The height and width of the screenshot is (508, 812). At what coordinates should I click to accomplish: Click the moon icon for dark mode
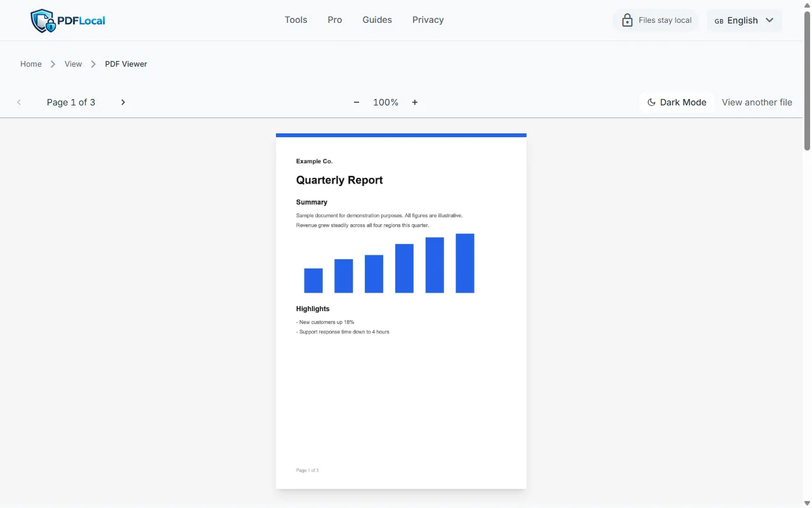[652, 102]
